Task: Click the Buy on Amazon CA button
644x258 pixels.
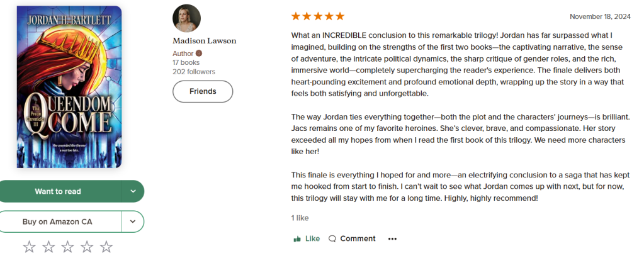Action: [58, 222]
